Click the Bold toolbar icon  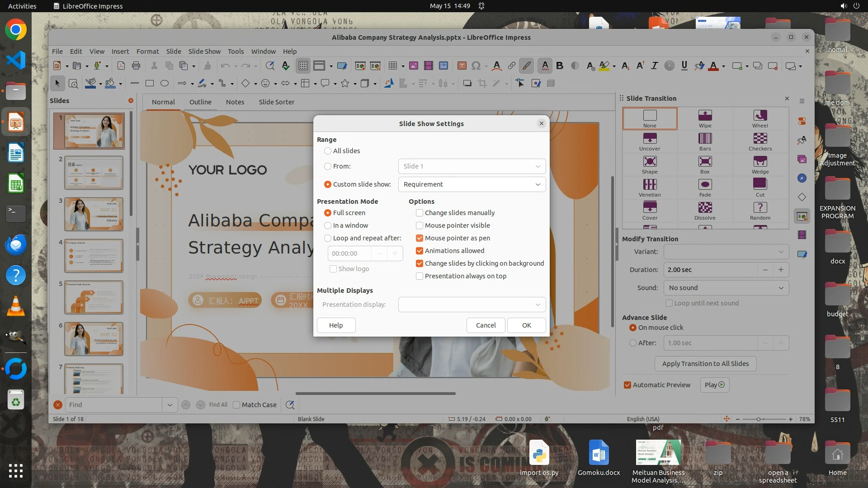point(560,66)
